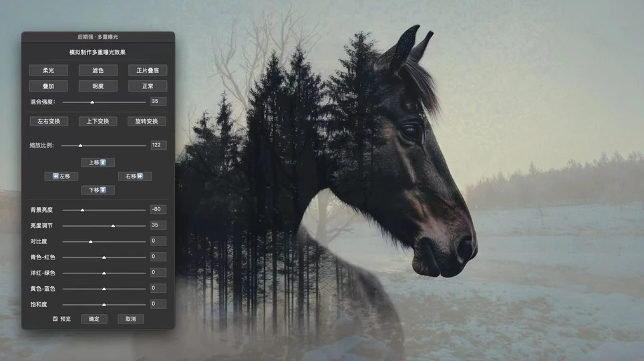644x361 pixels.
Task: Click the 左移 move left arrow button
Action: click(x=61, y=176)
